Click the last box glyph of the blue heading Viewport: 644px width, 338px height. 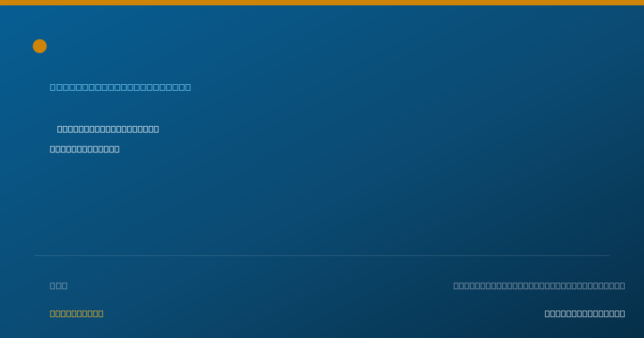[x=188, y=87]
